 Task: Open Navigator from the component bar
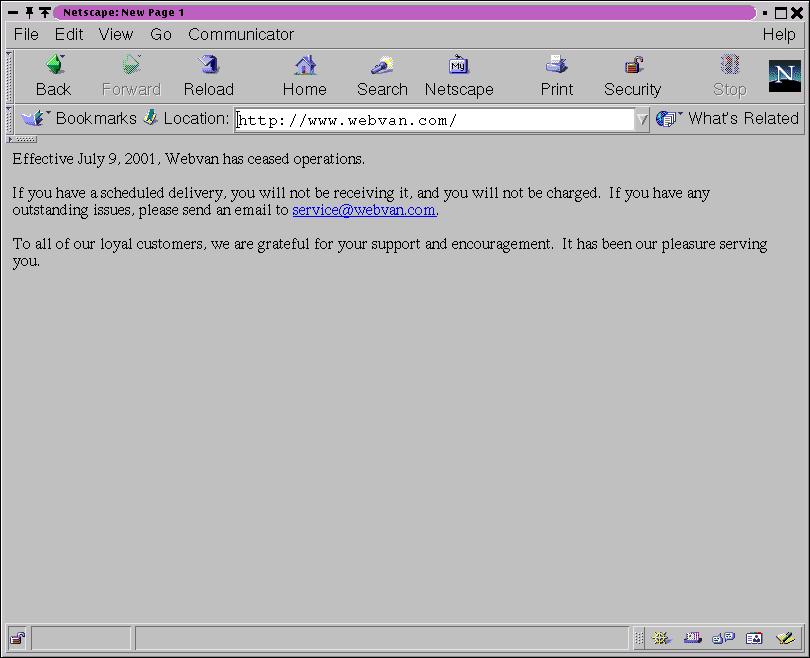click(661, 638)
